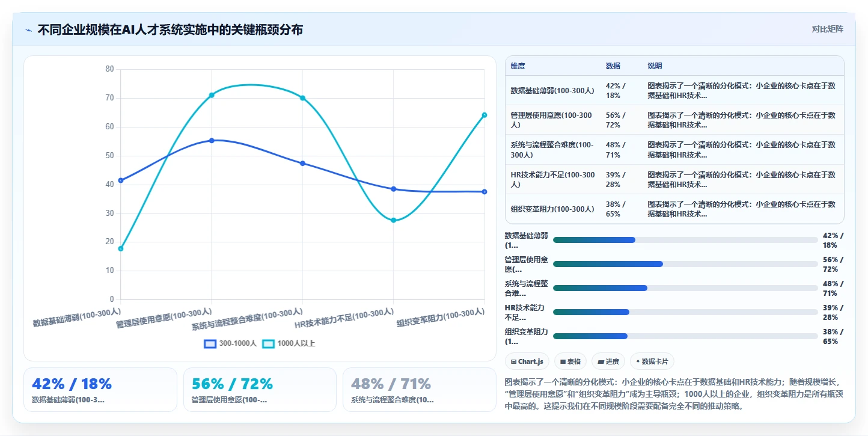This screenshot has height=436, width=868.
Task: Toggle the 300-1000人 legend series
Action: tap(230, 343)
